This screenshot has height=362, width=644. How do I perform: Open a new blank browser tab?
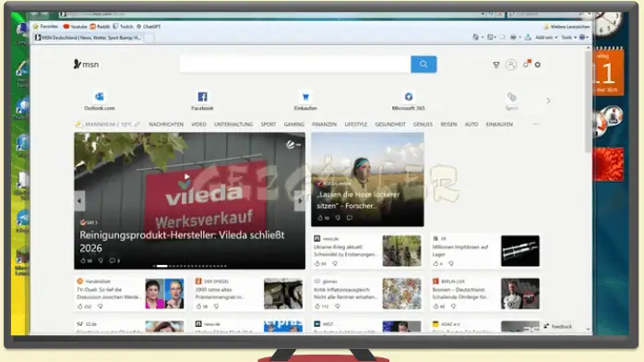[149, 38]
